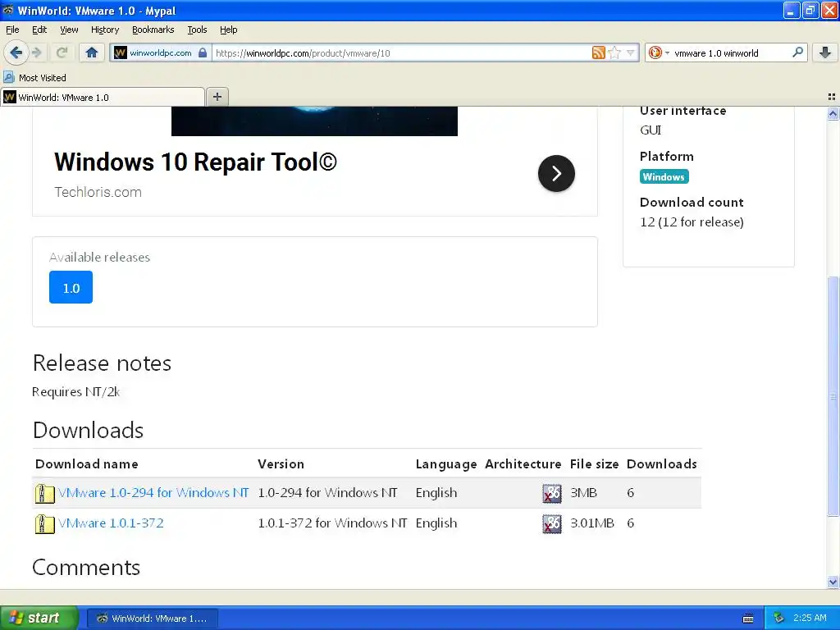Open the Tools menu
This screenshot has width=840, height=630.
[x=197, y=30]
